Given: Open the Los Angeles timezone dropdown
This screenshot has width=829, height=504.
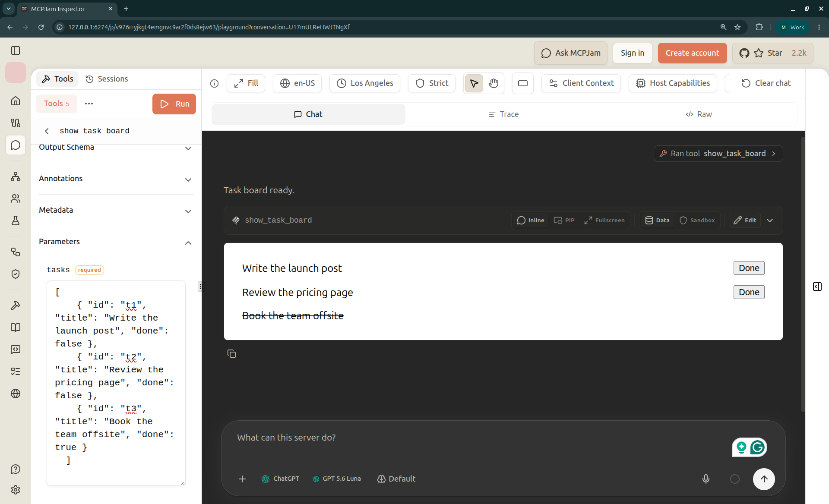Looking at the screenshot, I should (x=365, y=83).
